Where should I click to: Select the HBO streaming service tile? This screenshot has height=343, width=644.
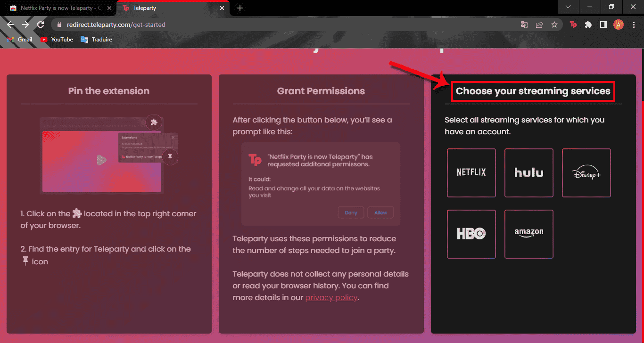471,234
